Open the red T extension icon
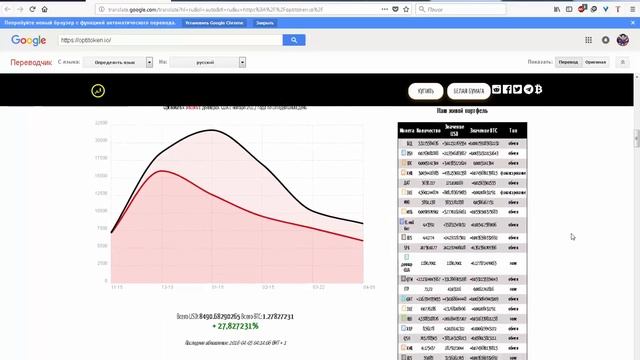This screenshot has height=360, width=640. tap(618, 9)
